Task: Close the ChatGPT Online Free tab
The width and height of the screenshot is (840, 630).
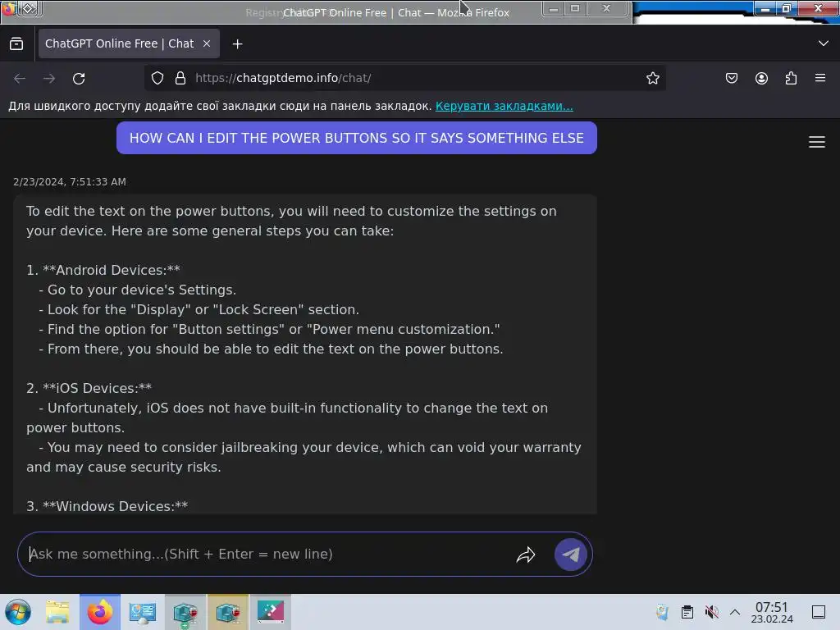Action: coord(207,44)
